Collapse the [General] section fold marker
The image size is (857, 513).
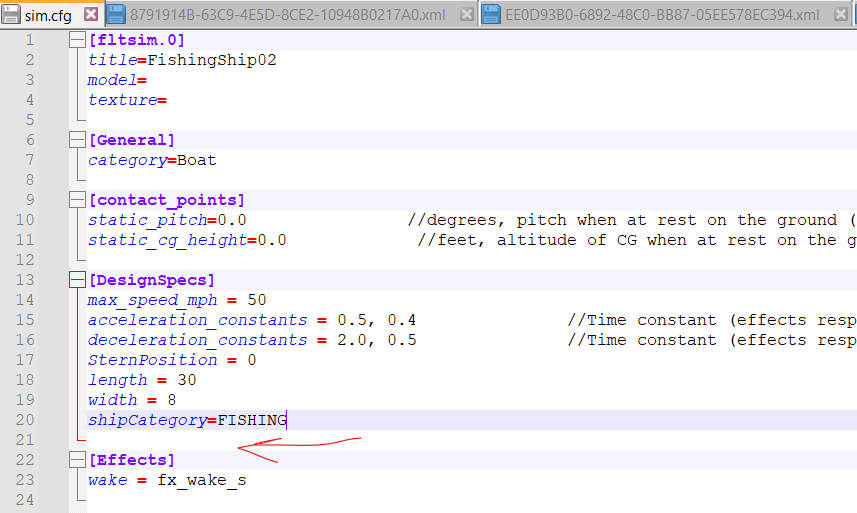[76, 140]
